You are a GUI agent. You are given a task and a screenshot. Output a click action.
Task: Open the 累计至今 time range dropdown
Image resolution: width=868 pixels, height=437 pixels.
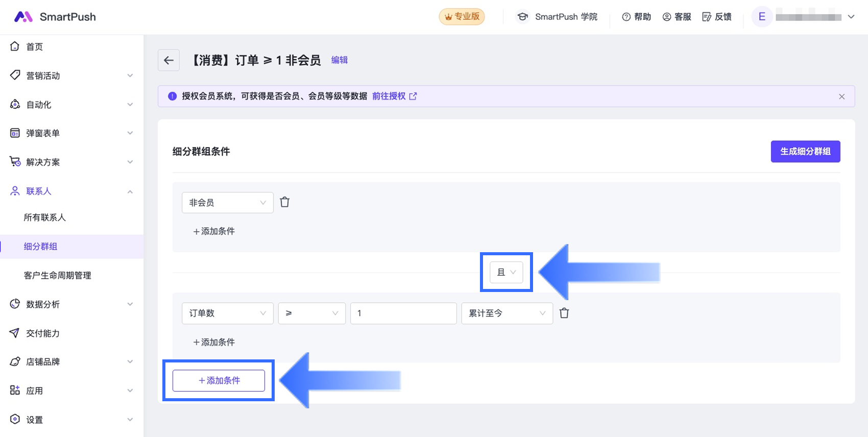tap(507, 313)
